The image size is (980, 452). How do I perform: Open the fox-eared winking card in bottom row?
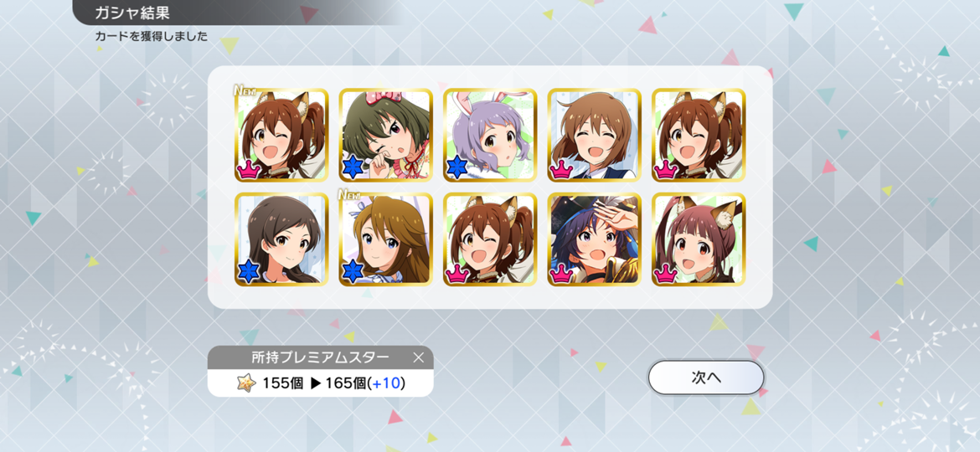point(490,239)
